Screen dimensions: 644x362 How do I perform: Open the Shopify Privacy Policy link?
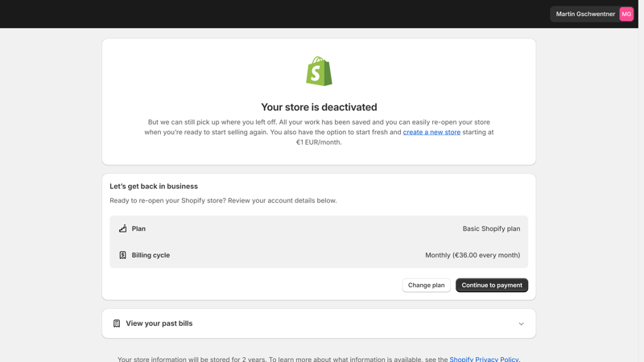pos(484,359)
